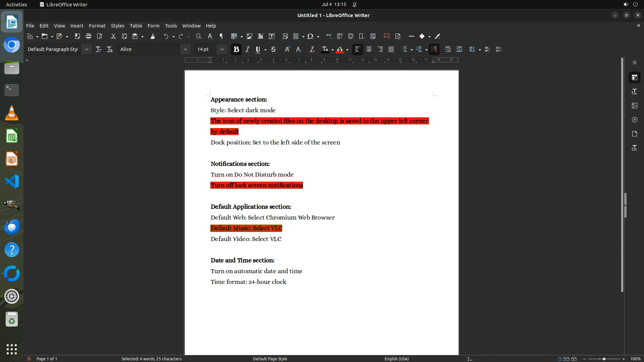Open Find and Replace magnifier icon
Screen dimensions: 644x362
pyautogui.click(x=199, y=36)
